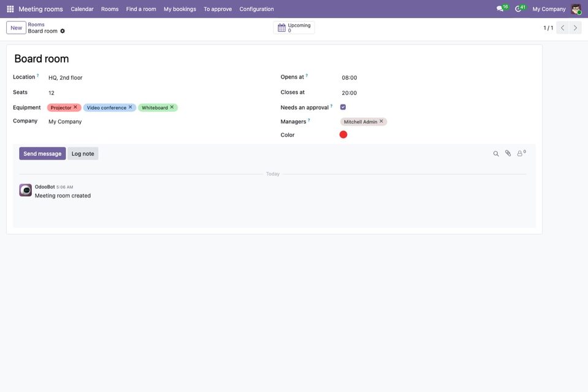Click the Send message button
588x392 pixels.
(42, 153)
